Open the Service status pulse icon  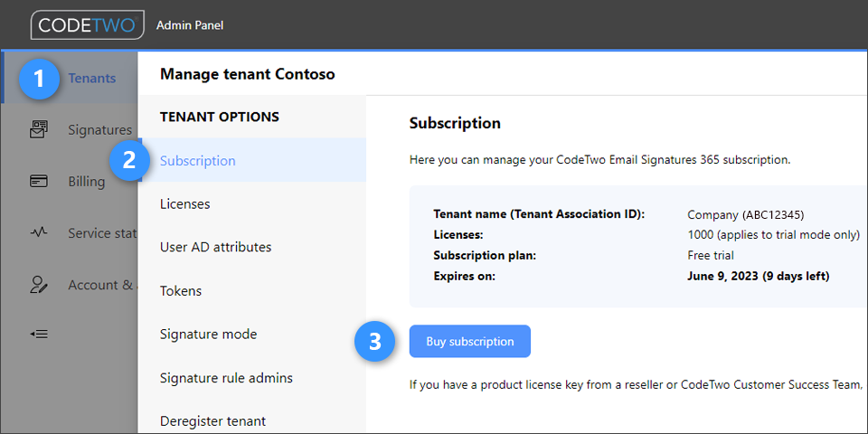(39, 233)
